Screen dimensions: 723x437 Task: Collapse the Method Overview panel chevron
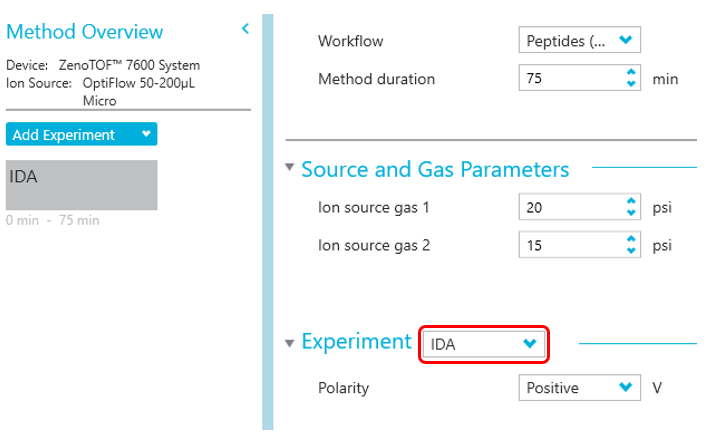click(245, 30)
